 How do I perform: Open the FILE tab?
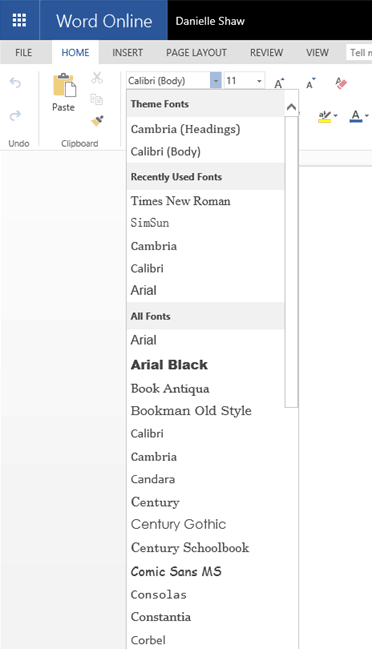pyautogui.click(x=24, y=53)
